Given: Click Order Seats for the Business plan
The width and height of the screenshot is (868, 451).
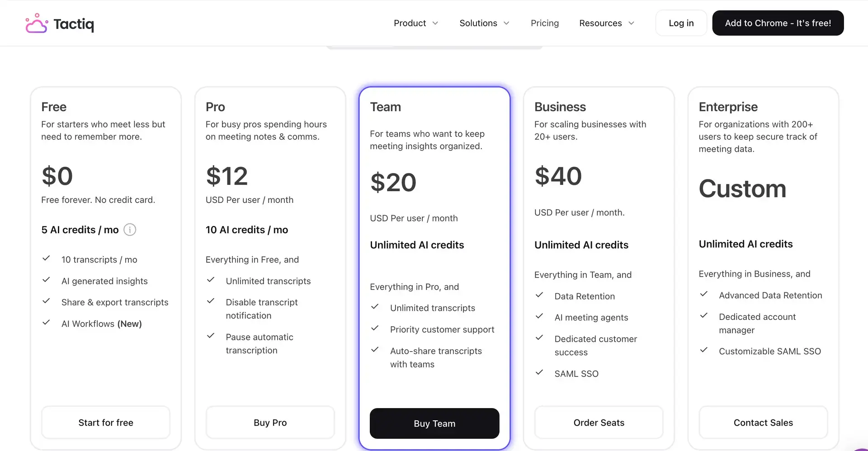Looking at the screenshot, I should 599,422.
